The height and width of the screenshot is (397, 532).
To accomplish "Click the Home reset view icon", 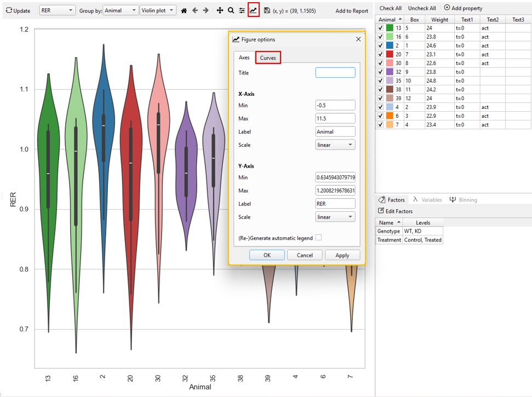I will (x=184, y=10).
